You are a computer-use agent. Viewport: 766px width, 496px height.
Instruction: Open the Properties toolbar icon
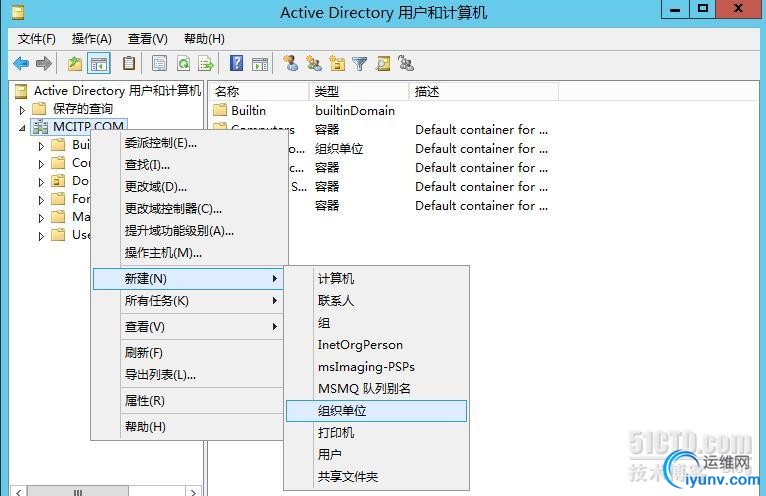(159, 64)
